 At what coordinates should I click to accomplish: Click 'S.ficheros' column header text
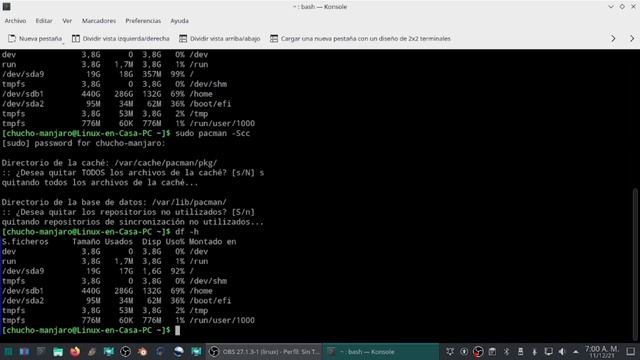click(x=25, y=242)
